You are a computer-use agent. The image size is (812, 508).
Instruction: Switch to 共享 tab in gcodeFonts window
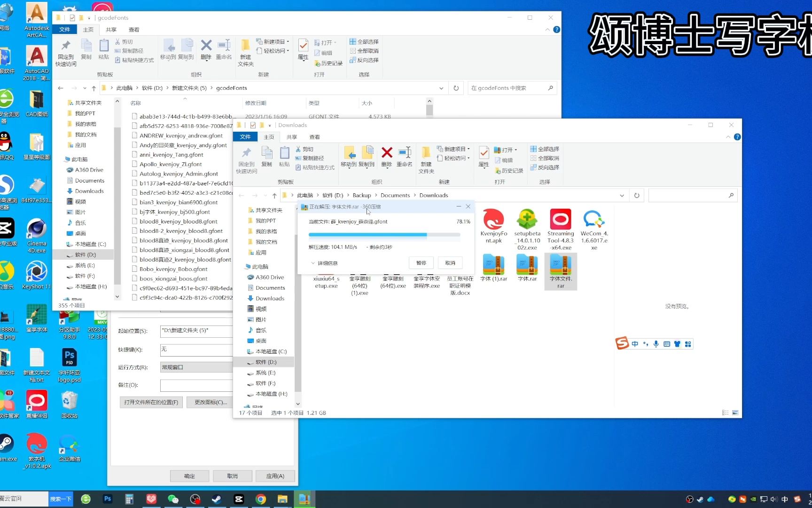point(111,30)
